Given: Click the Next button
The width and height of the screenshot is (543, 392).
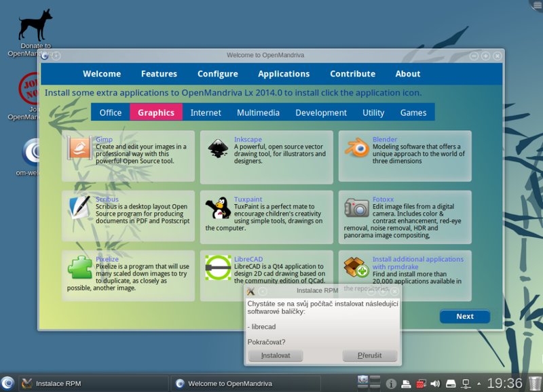Looking at the screenshot, I should pos(465,316).
